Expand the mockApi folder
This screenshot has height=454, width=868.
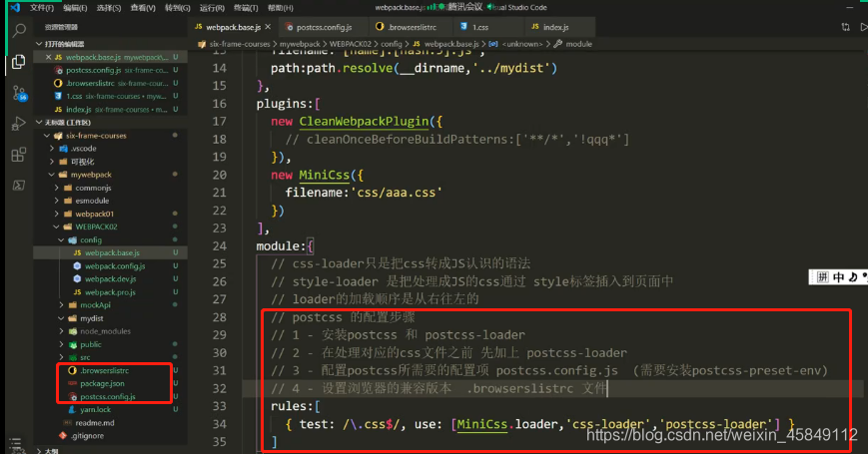(62, 304)
